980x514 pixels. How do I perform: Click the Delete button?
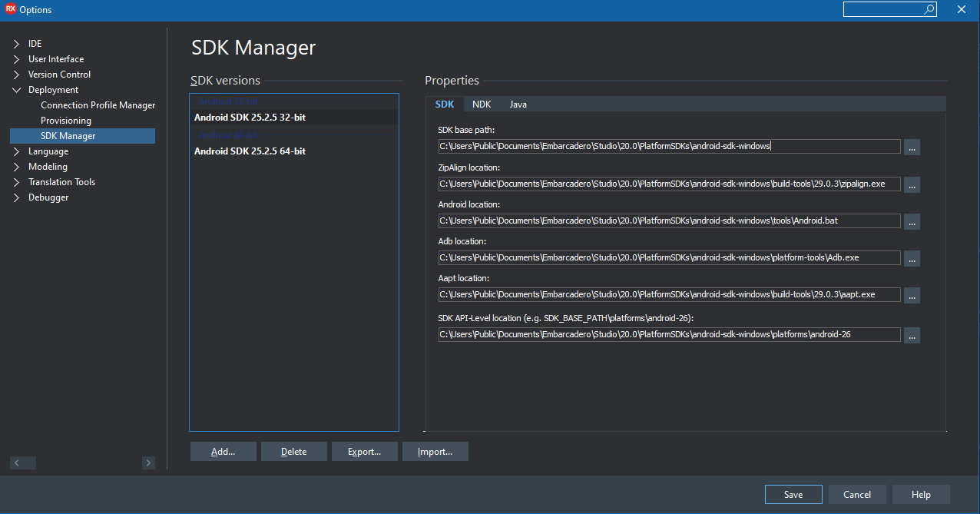(294, 452)
